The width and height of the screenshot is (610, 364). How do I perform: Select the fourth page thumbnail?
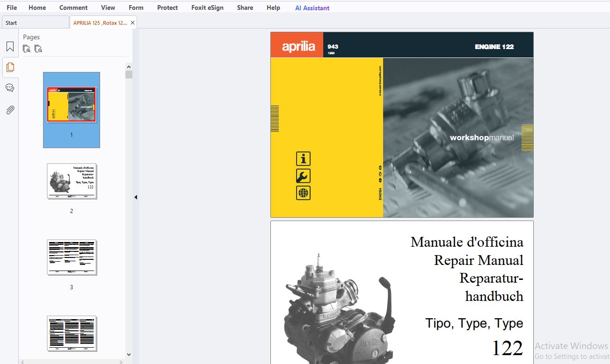coord(72,333)
